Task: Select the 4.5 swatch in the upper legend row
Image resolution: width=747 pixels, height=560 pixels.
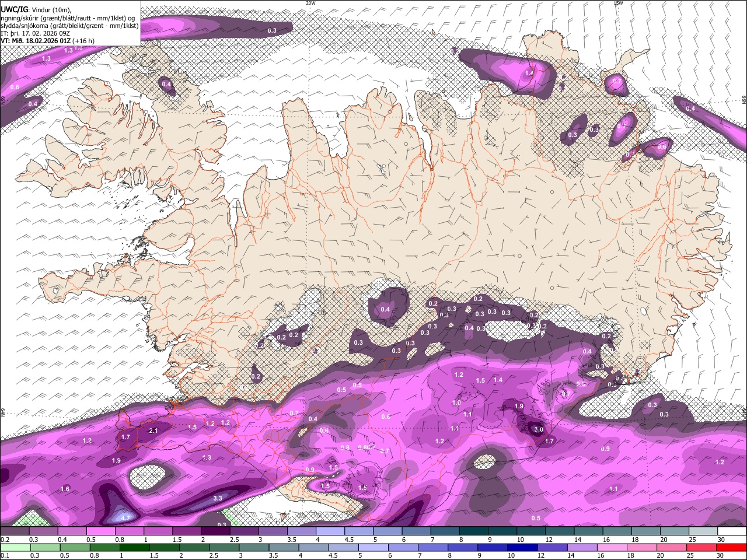Action: [x=359, y=531]
